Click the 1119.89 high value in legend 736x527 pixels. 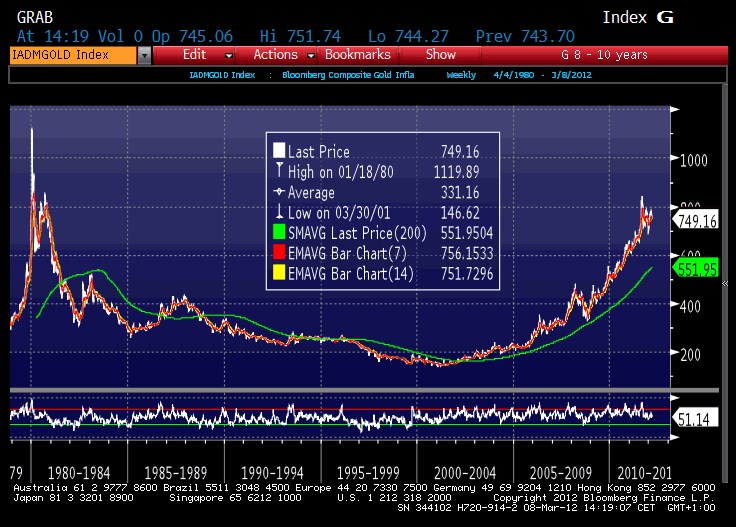pos(456,172)
